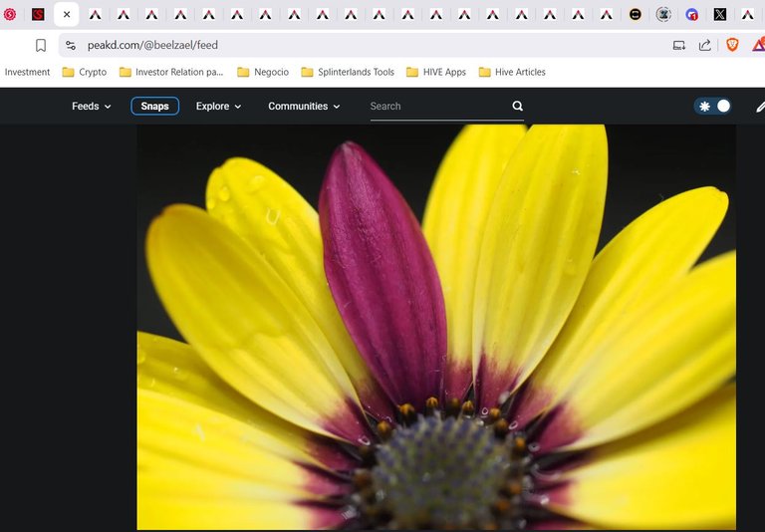Viewport: 765px width, 532px height.
Task: Switch to the yellow smiley face tab
Action: (x=635, y=15)
